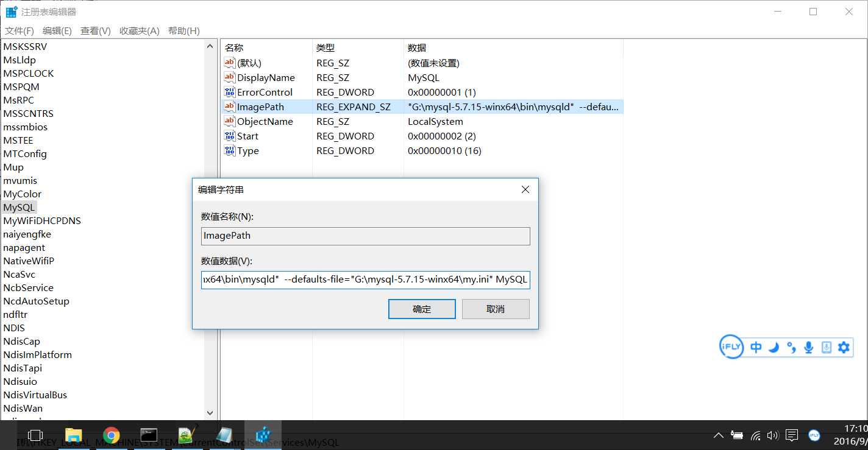This screenshot has width=868, height=450.
Task: Close the 编辑字符串 dialog
Action: (x=525, y=190)
